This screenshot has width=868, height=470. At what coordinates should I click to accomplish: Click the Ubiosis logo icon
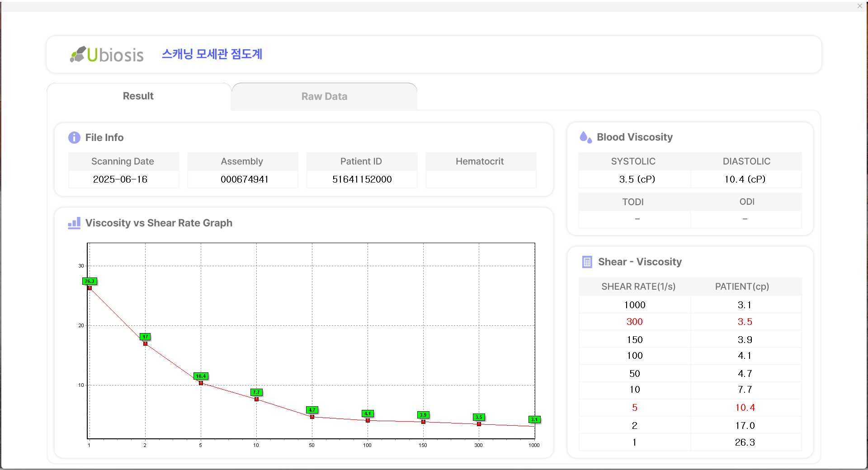[x=78, y=54]
